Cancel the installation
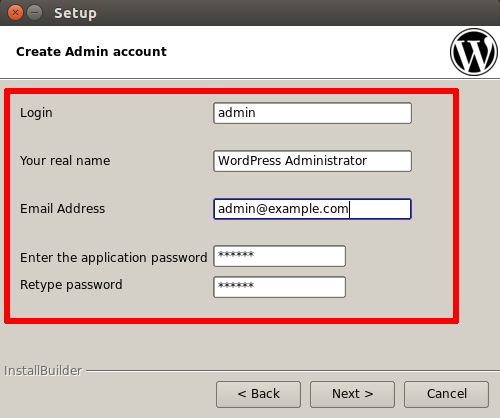The width and height of the screenshot is (500, 418). 446,394
